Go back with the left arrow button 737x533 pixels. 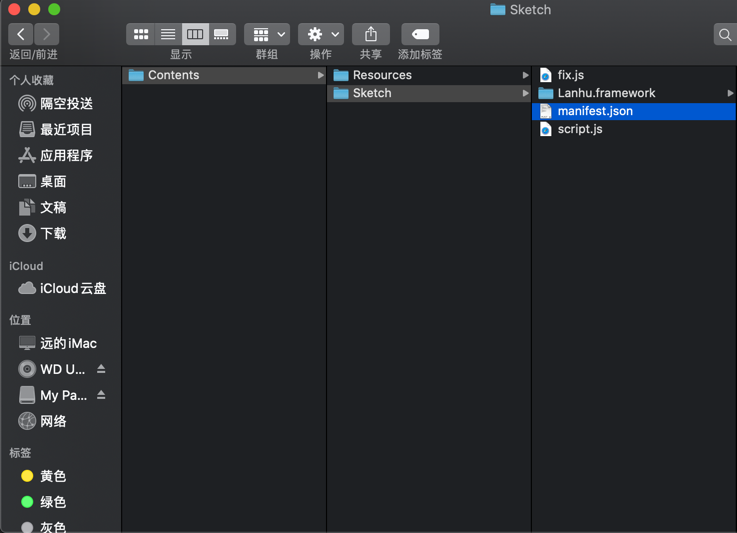pos(21,34)
